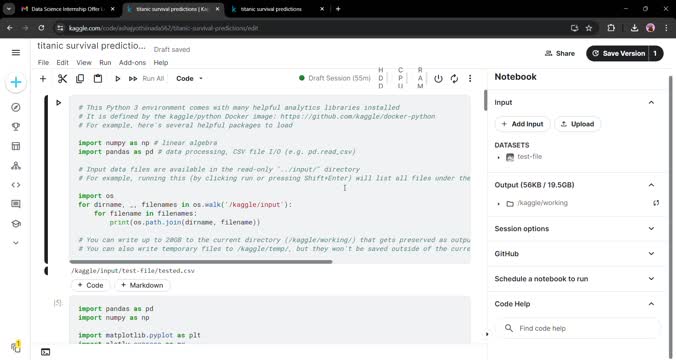
Task: Open browser downloads icon
Action: [634, 28]
